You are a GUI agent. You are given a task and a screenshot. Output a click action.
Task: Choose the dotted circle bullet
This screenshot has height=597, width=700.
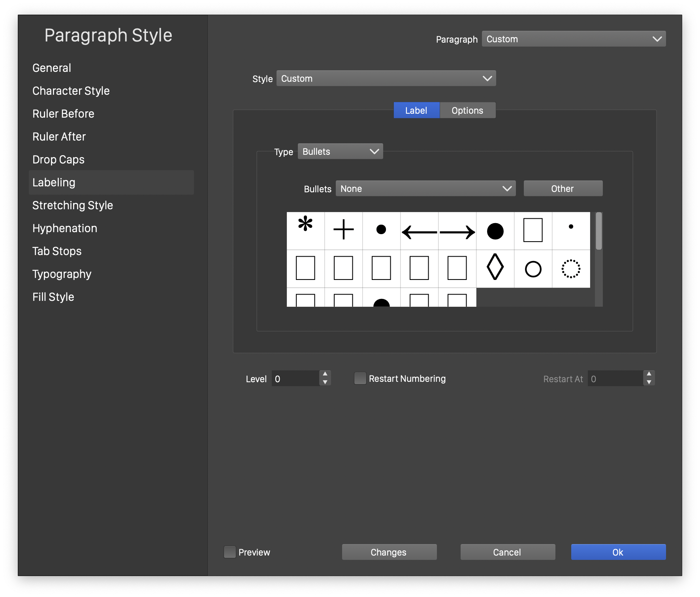[x=571, y=269]
